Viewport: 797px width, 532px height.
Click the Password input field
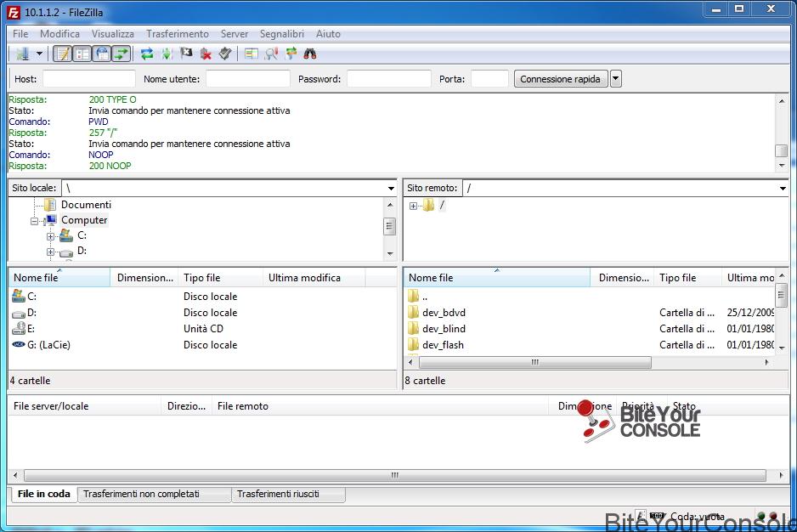tap(389, 79)
